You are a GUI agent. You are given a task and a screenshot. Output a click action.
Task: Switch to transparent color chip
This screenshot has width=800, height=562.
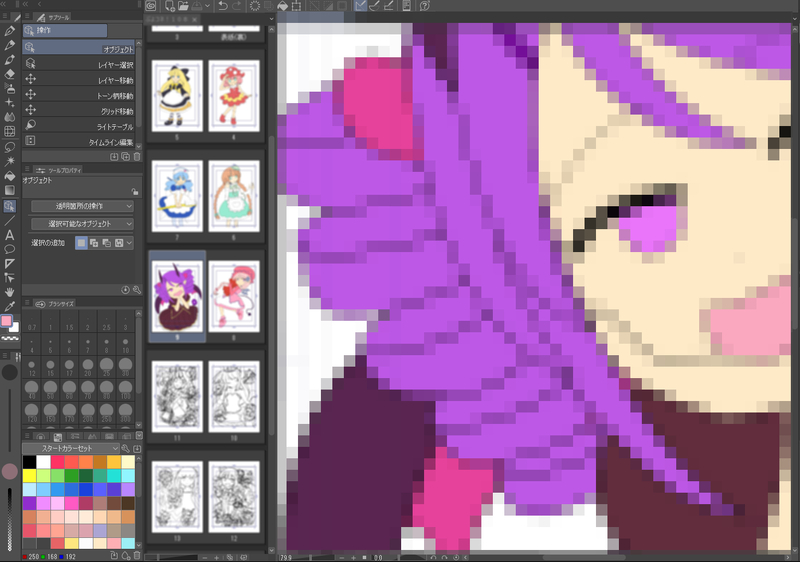point(10,338)
